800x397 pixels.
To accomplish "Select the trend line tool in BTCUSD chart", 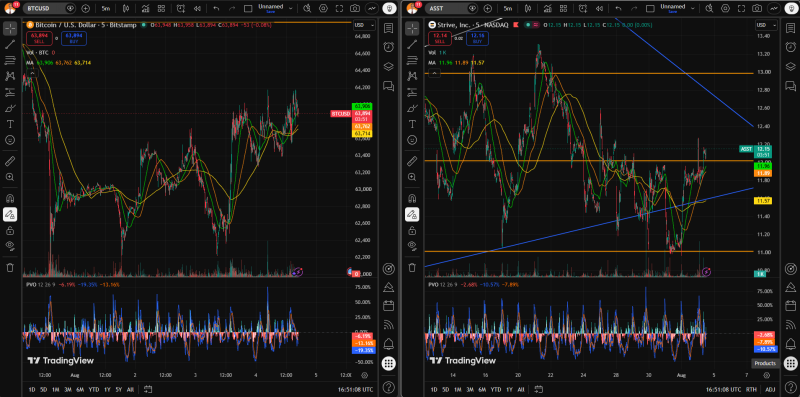I will coord(10,44).
